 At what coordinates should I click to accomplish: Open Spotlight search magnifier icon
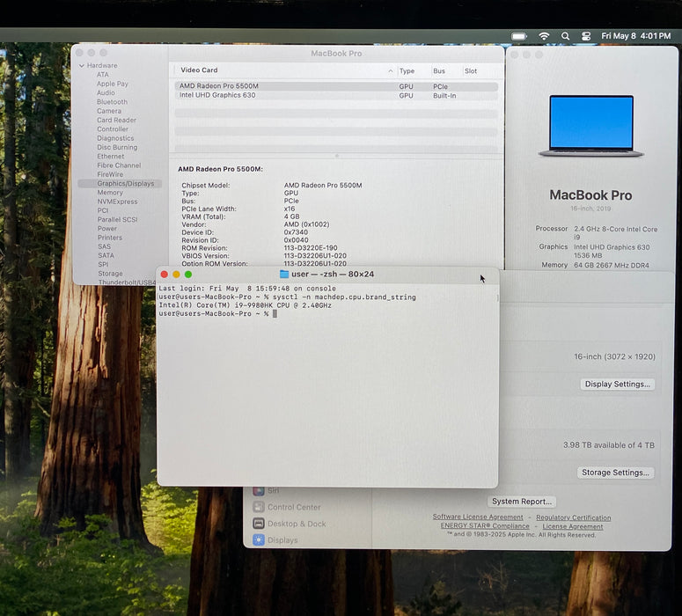tap(565, 37)
